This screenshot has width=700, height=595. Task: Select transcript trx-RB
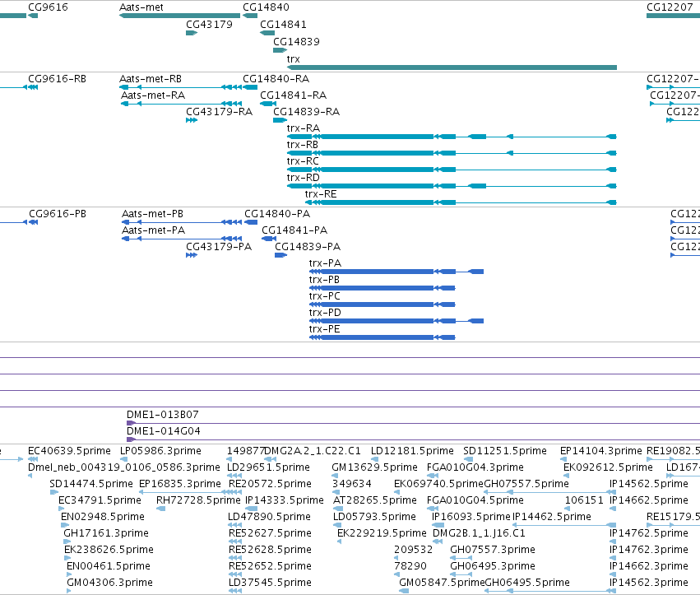tap(452, 153)
